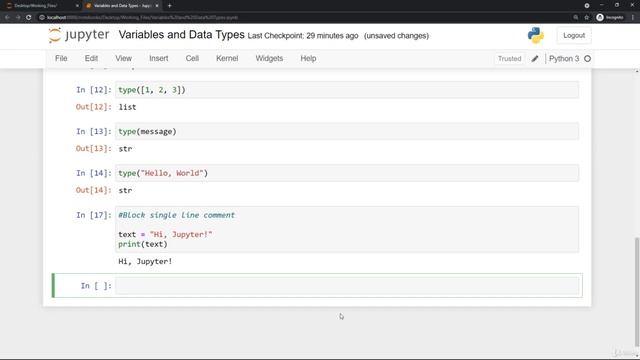
Task: Open the File menu
Action: tap(61, 58)
